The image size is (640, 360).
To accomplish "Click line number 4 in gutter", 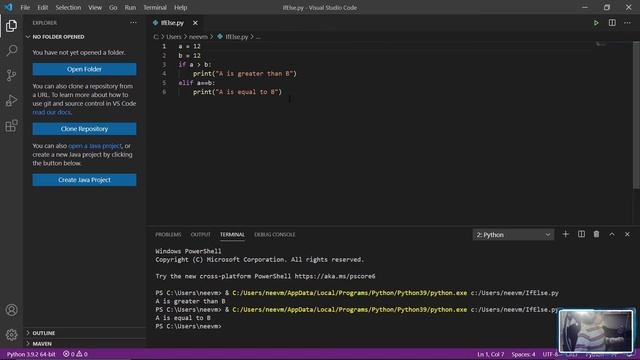I will click(x=164, y=73).
